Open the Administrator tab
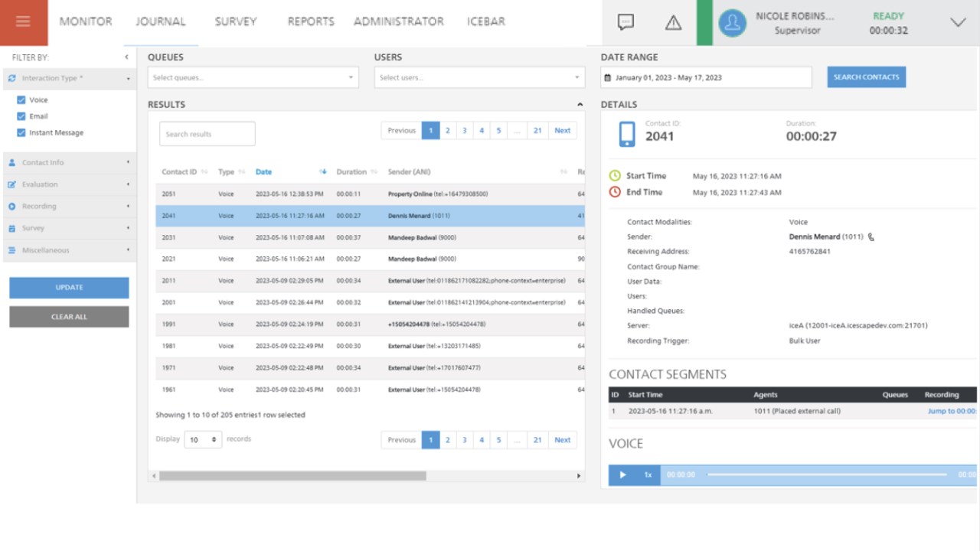The height and width of the screenshot is (551, 980). [399, 21]
